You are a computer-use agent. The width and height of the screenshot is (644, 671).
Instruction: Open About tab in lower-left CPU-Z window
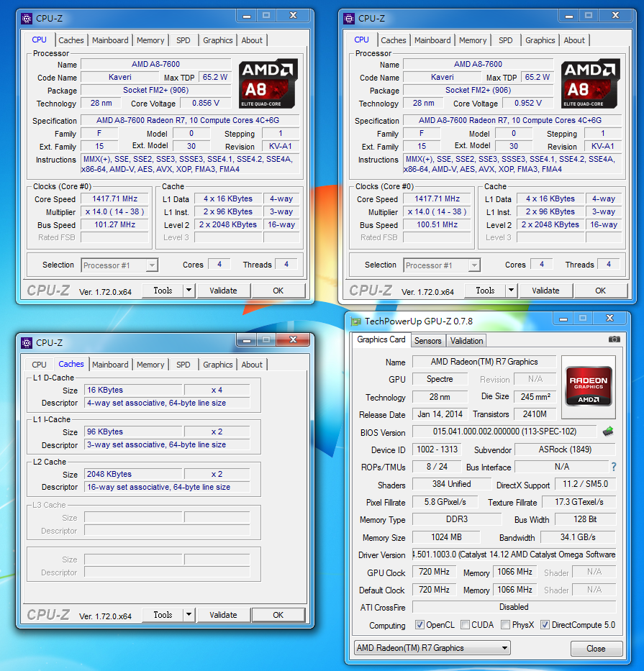point(252,365)
